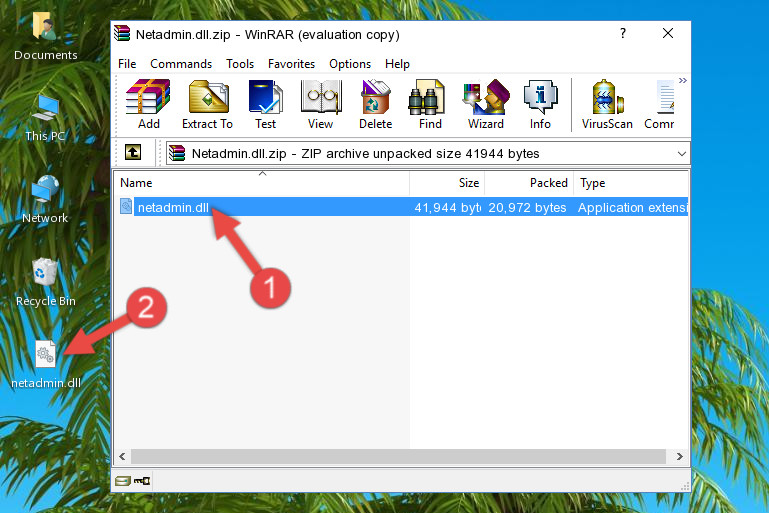The width and height of the screenshot is (769, 513).
Task: Open the View file tool
Action: click(x=321, y=104)
